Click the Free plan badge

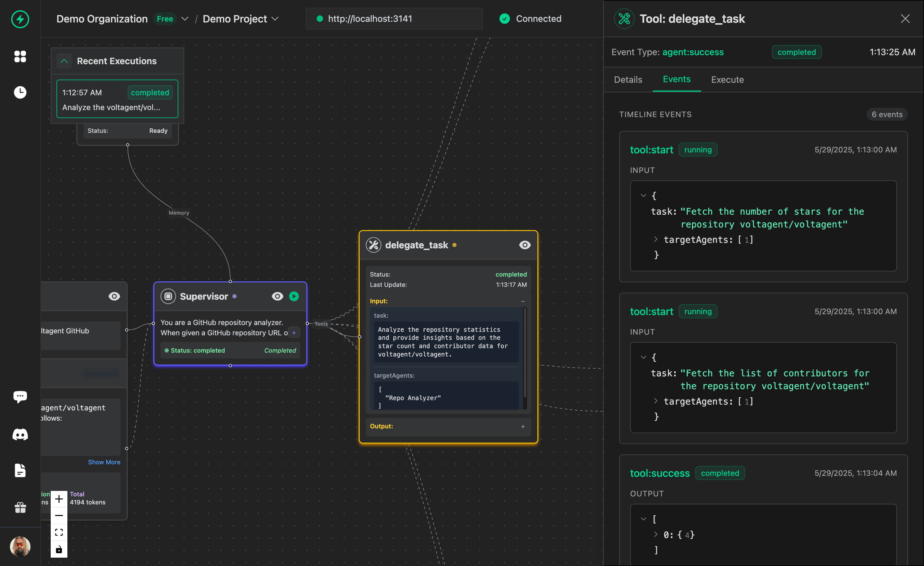tap(165, 19)
